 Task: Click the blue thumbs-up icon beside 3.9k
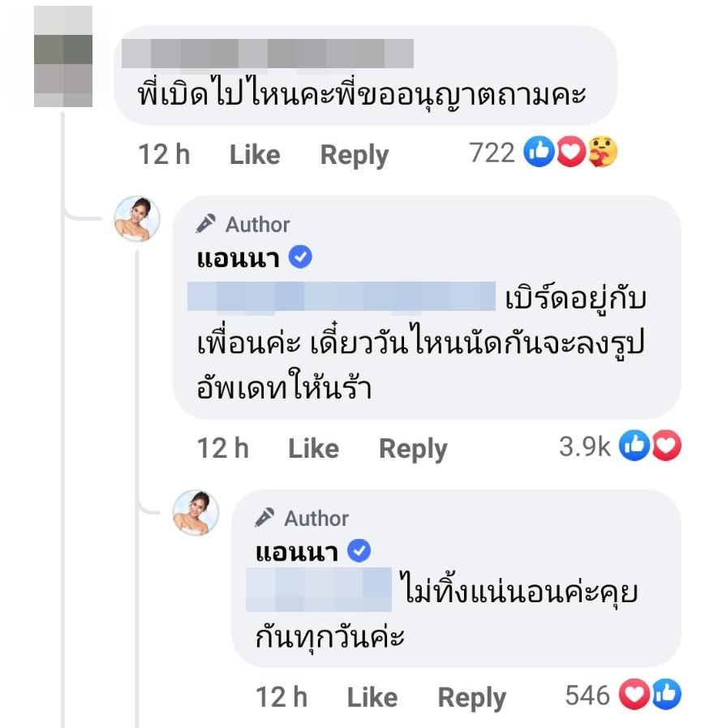[x=635, y=446]
